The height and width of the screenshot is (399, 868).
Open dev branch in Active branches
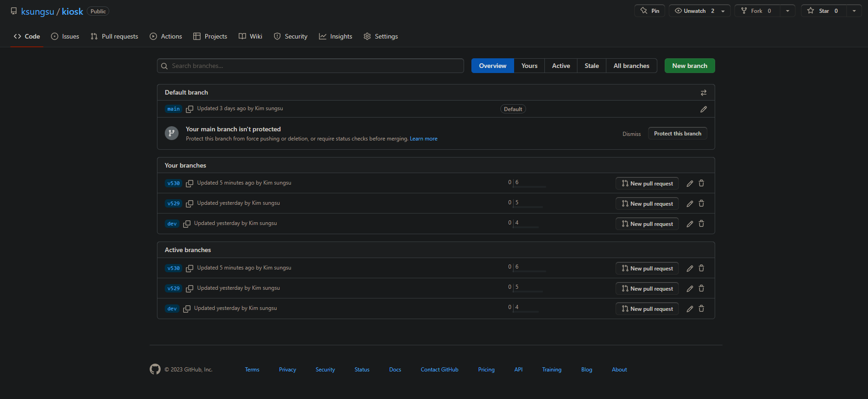(172, 309)
